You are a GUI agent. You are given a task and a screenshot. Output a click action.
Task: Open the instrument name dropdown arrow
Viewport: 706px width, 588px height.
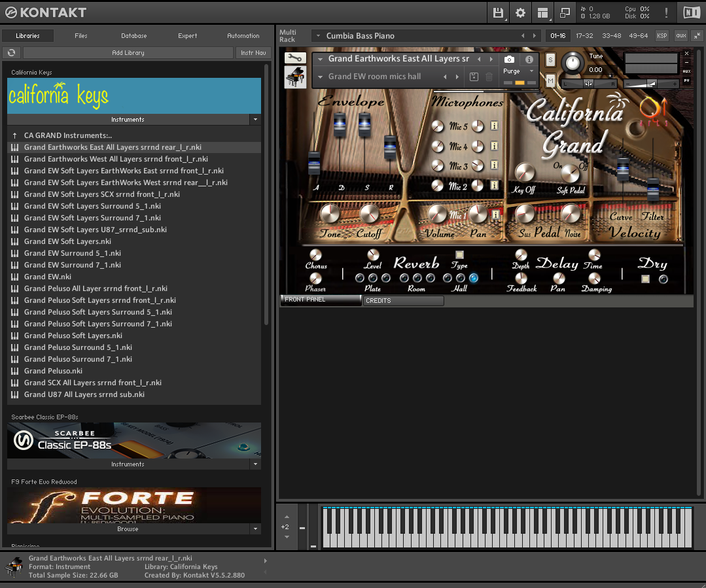tap(320, 59)
